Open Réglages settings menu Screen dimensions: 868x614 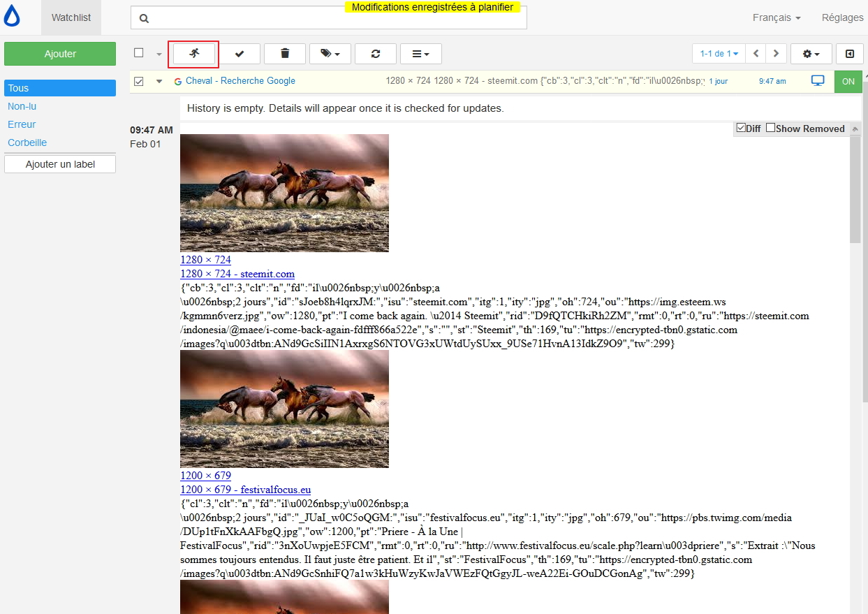coord(843,17)
